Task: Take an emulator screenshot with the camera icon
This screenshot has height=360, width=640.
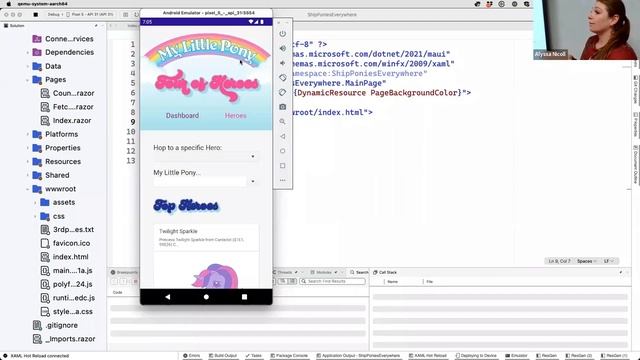Action: [x=282, y=107]
